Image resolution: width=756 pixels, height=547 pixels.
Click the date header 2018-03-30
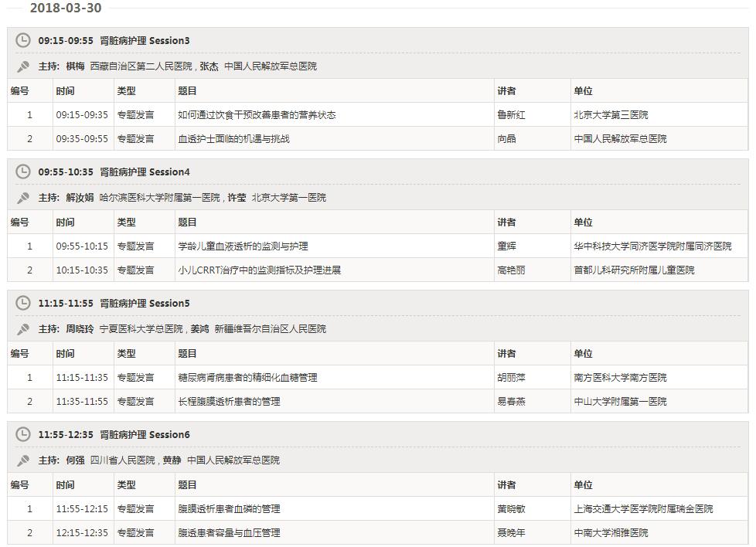(x=66, y=9)
